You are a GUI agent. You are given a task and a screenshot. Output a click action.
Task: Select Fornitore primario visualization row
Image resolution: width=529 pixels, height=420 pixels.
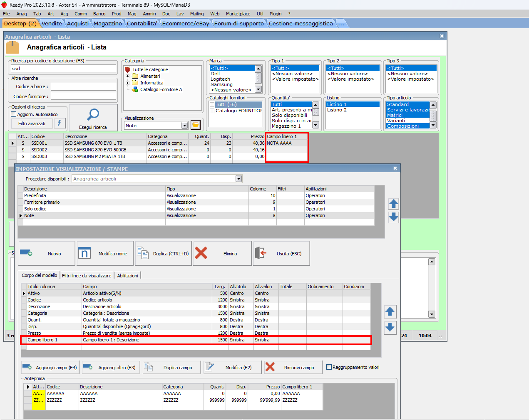point(196,202)
